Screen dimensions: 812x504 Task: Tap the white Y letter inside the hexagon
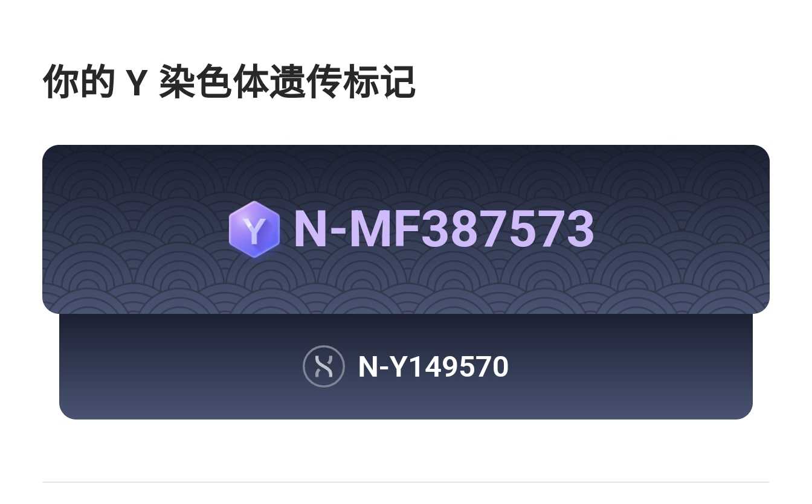254,230
